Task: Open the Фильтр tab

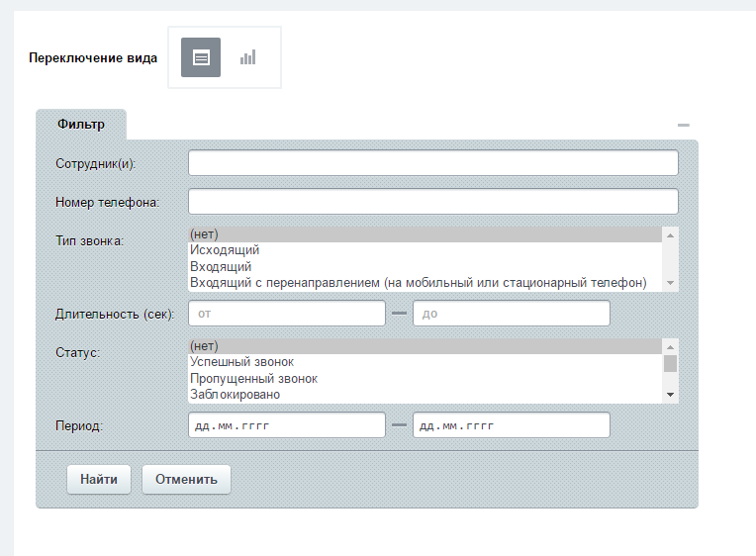Action: [81, 125]
